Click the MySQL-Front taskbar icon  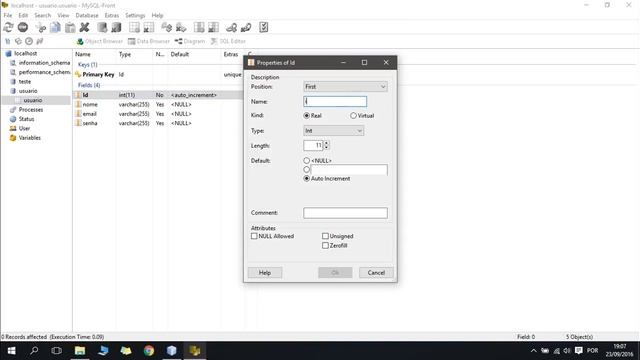point(195,351)
